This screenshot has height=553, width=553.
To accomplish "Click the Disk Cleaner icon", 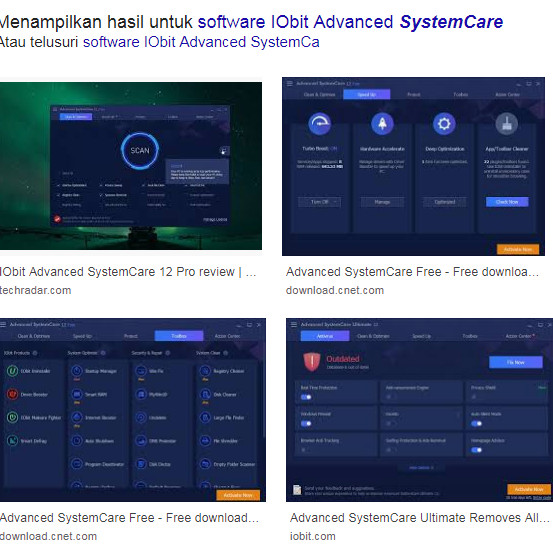I will coord(205,394).
